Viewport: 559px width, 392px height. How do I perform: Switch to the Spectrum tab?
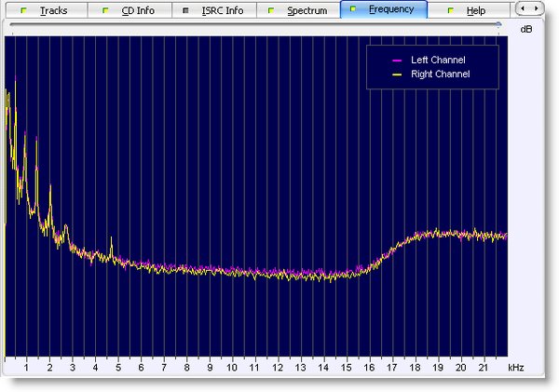[298, 10]
